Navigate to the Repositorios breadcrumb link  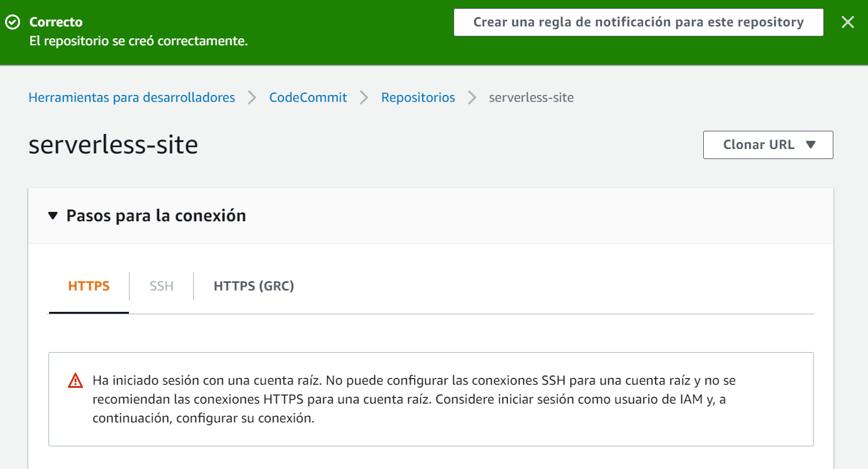pyautogui.click(x=418, y=97)
